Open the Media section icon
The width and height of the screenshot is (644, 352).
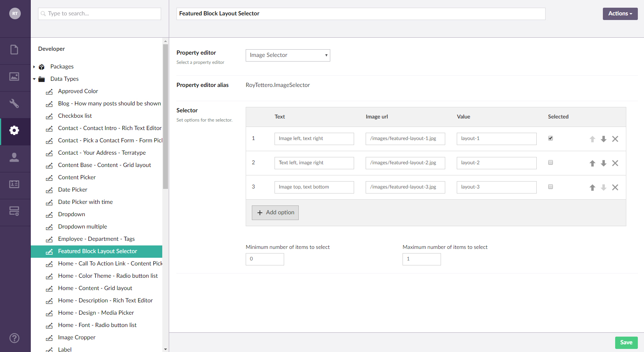click(14, 77)
